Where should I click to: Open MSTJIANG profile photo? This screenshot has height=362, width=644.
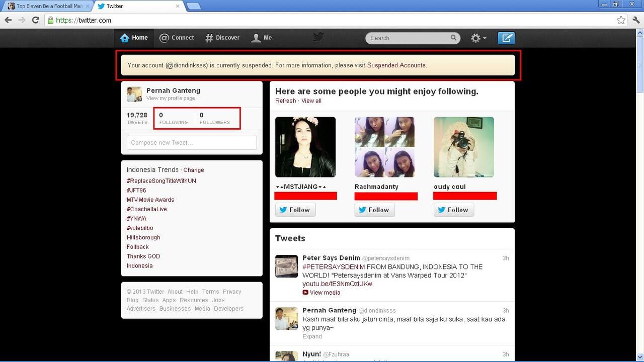(305, 147)
